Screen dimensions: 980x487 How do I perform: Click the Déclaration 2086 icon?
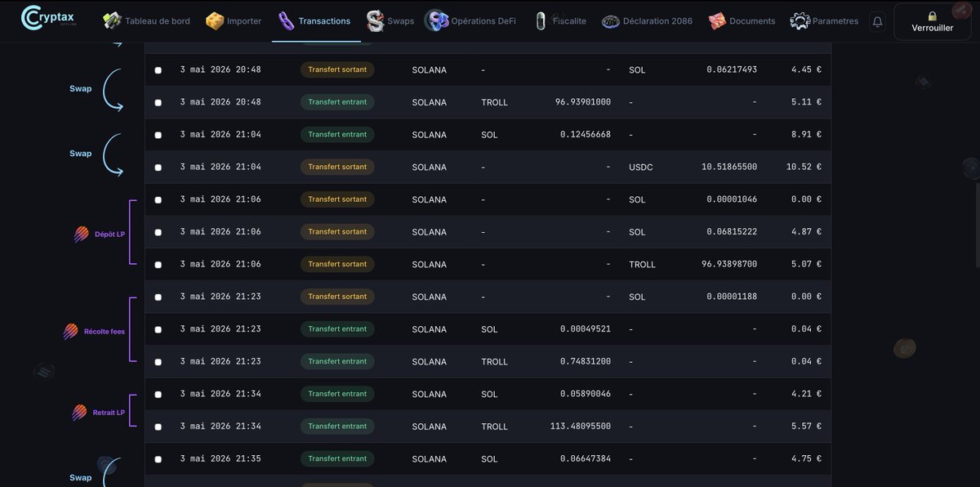611,21
